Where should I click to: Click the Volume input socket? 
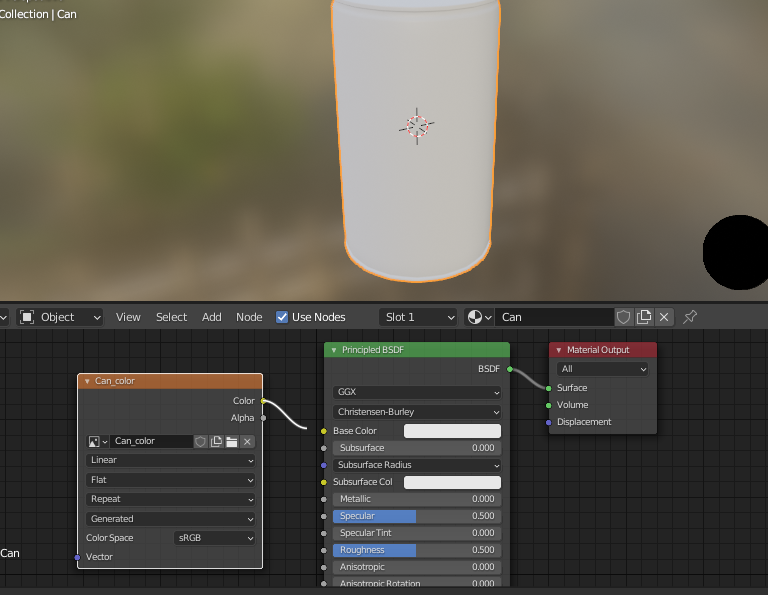[x=549, y=405]
